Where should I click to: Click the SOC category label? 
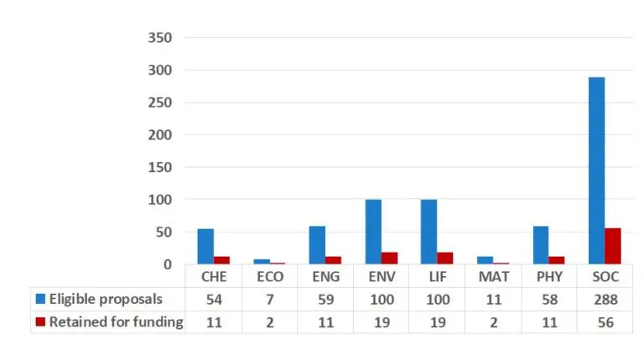[x=604, y=277]
